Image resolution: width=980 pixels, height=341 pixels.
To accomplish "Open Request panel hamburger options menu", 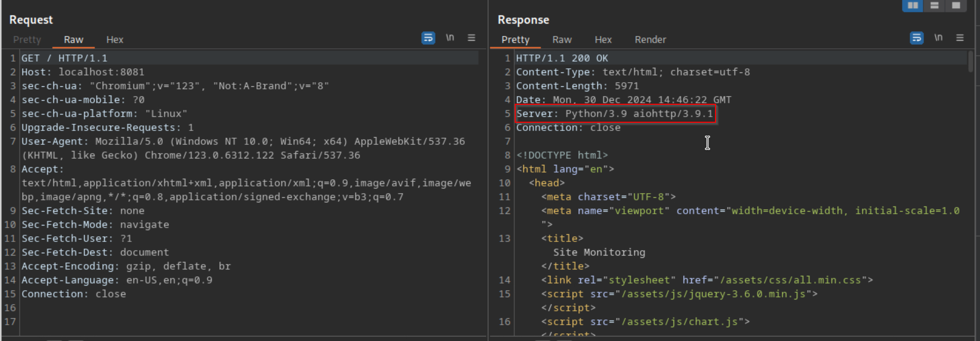I will point(471,38).
